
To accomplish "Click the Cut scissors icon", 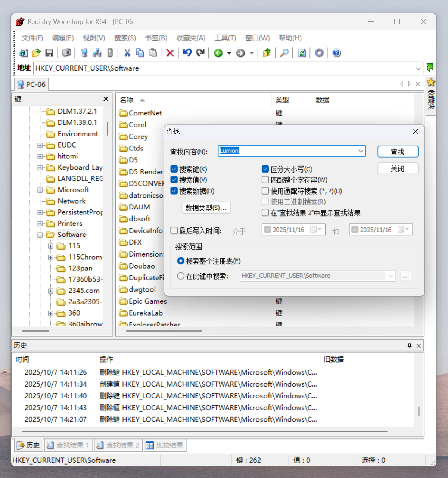I will click(x=127, y=53).
